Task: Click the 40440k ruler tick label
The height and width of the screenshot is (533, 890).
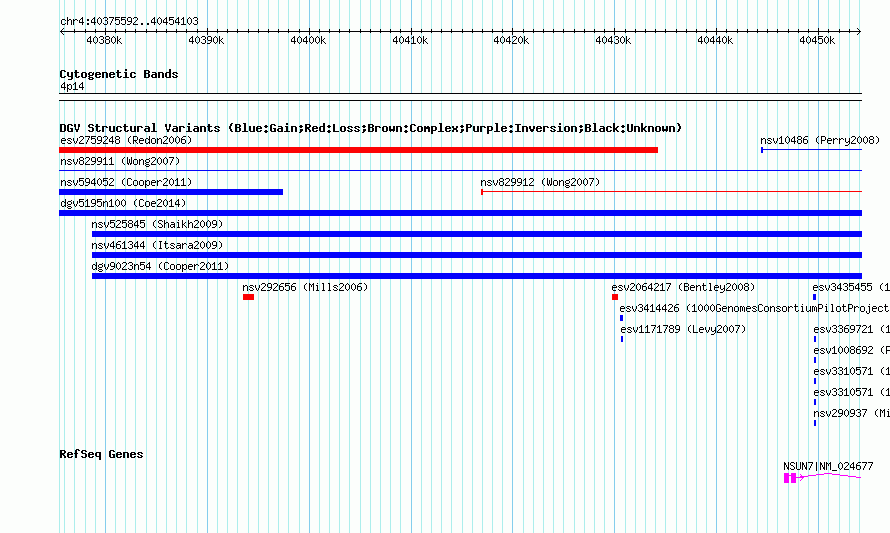Action: [715, 40]
